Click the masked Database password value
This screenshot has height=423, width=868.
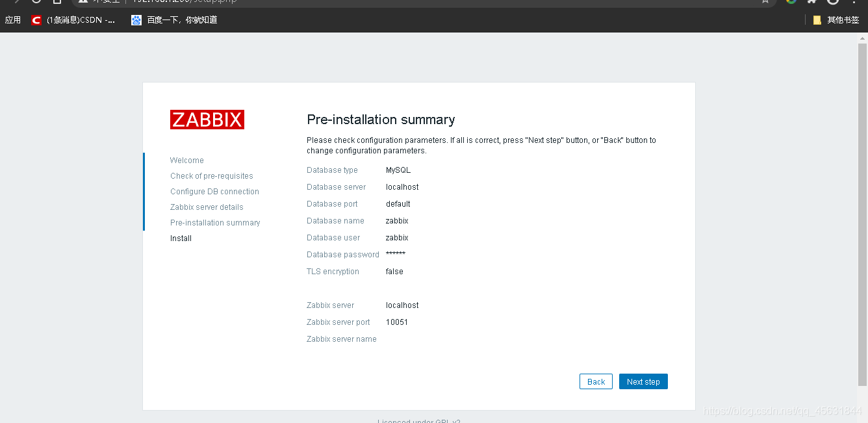pyautogui.click(x=396, y=254)
